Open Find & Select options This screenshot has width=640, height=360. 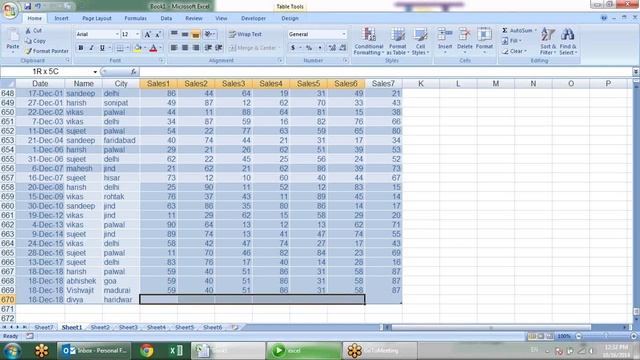[x=567, y=41]
